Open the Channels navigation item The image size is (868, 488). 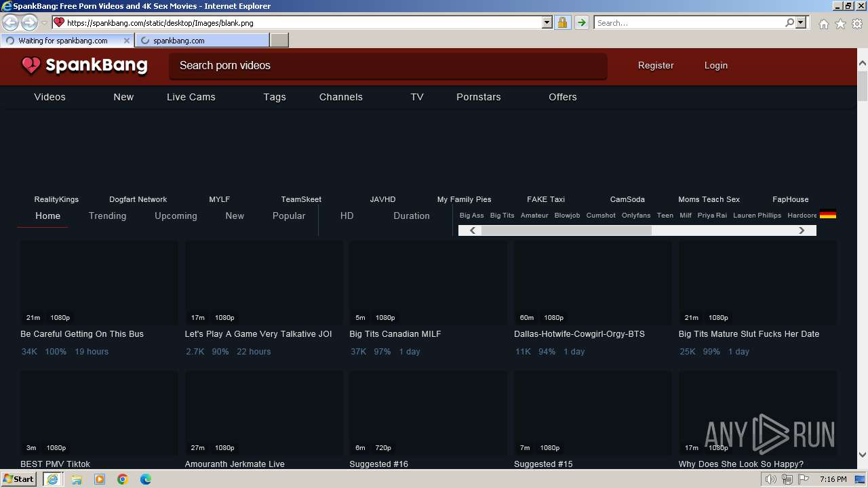point(341,97)
